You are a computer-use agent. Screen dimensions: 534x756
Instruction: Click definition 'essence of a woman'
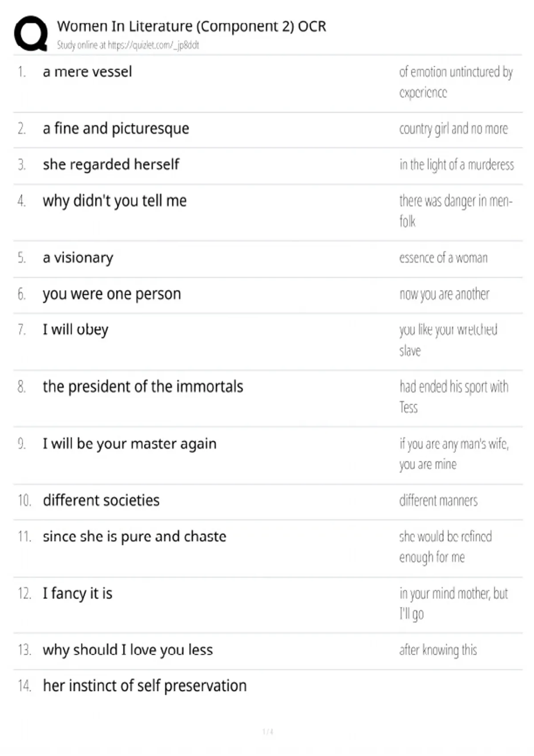coord(443,257)
